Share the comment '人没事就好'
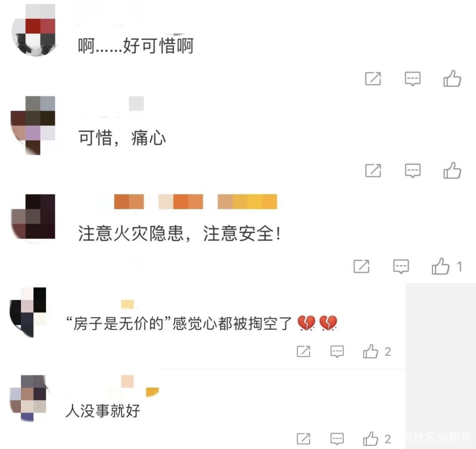Screen dimensions: 476x449 (303, 439)
